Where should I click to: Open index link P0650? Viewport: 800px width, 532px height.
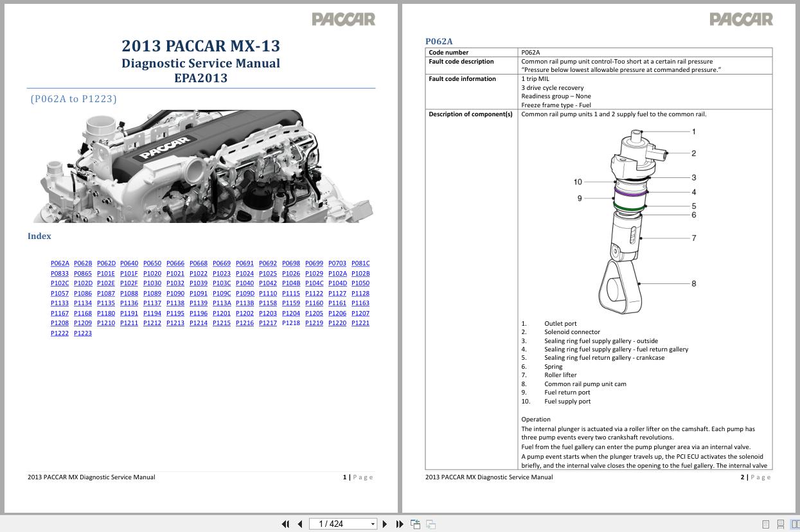point(152,263)
